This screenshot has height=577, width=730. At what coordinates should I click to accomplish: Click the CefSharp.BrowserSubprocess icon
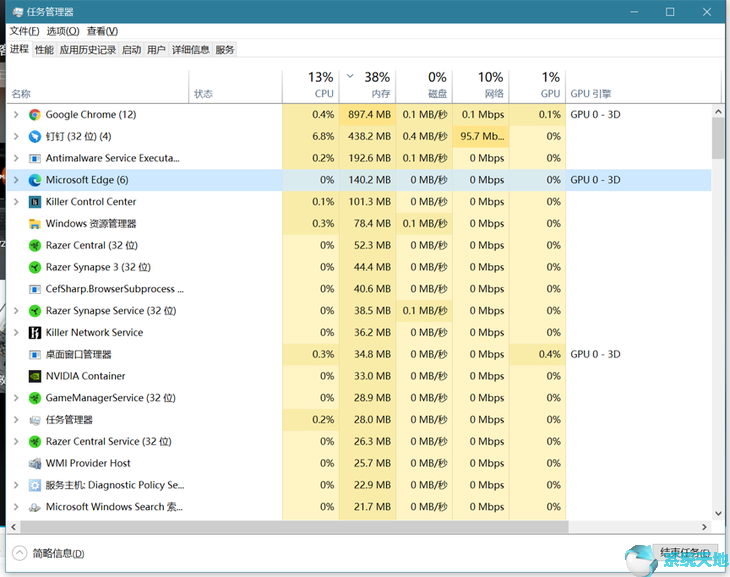34,289
